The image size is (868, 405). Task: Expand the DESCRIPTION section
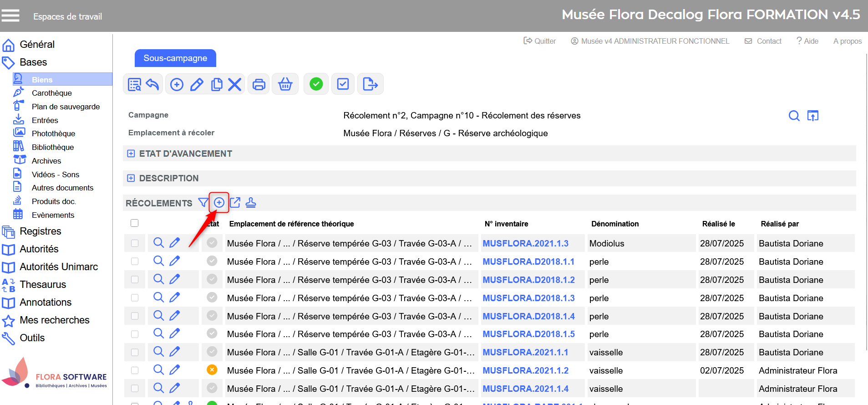pos(131,178)
